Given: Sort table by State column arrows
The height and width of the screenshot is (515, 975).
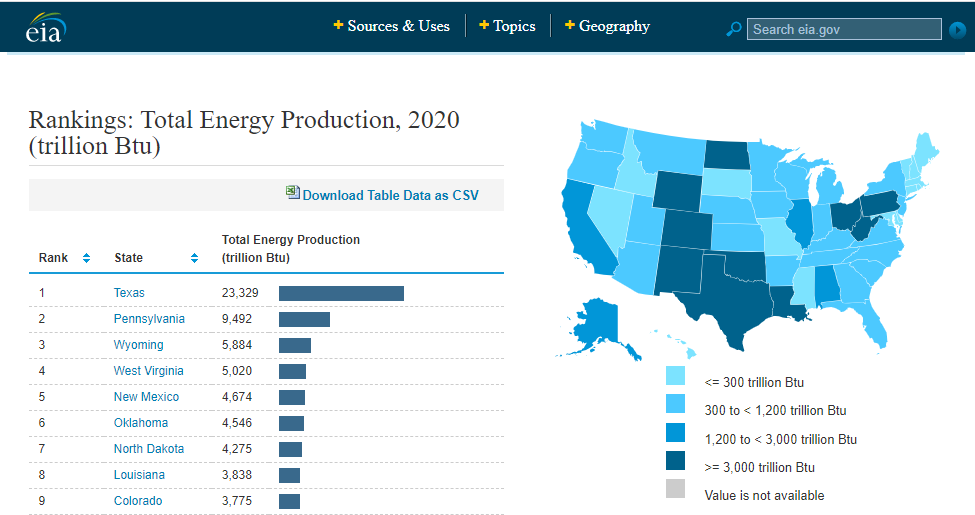Looking at the screenshot, I should [x=194, y=258].
